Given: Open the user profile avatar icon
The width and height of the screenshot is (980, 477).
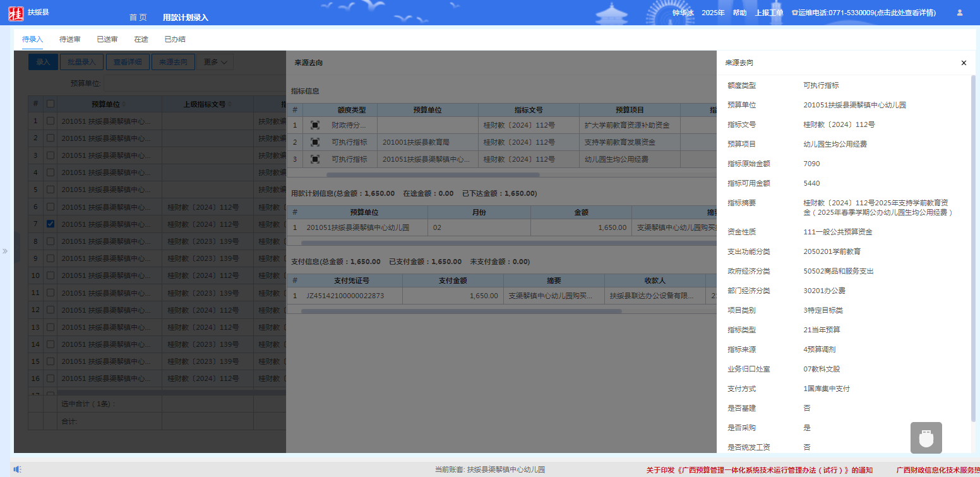Looking at the screenshot, I should pyautogui.click(x=960, y=13).
